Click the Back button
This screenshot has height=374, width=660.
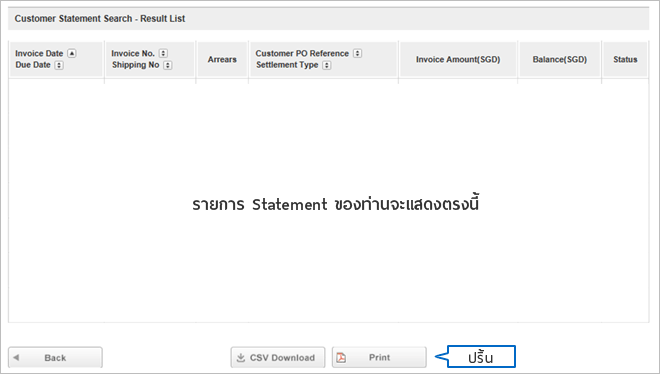(55, 358)
